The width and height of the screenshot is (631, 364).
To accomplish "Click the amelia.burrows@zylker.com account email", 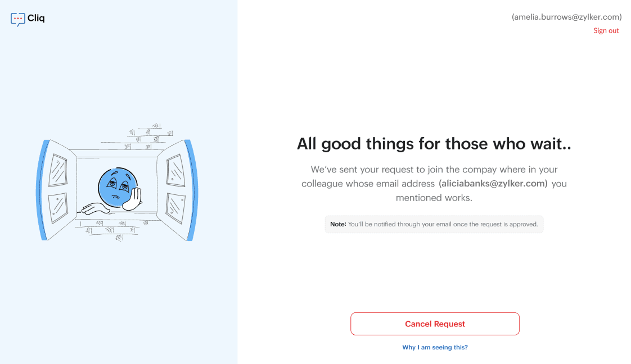I will pyautogui.click(x=566, y=17).
